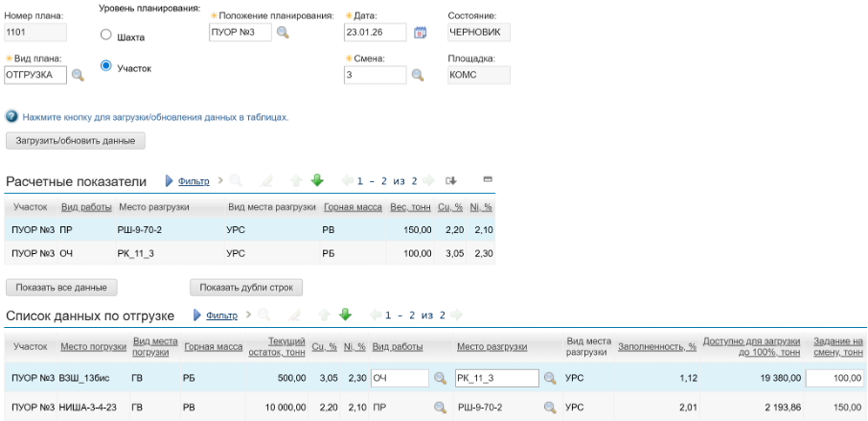Screen dimensions: 868x421
Task: Click lookup magnifier beside Положение планирования field
Action: click(x=283, y=34)
